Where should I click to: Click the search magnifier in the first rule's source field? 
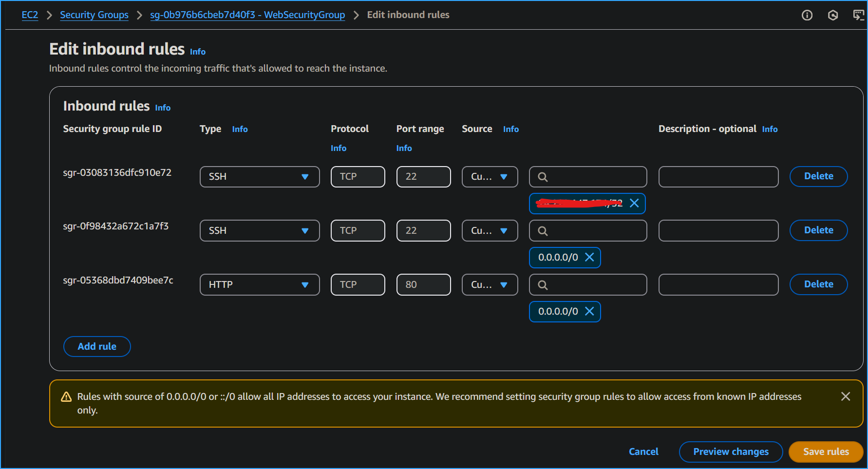click(542, 176)
